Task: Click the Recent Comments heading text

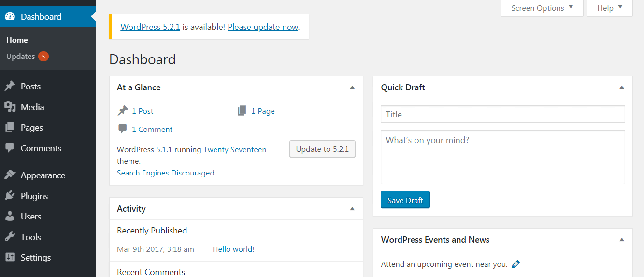Action: pyautogui.click(x=151, y=272)
